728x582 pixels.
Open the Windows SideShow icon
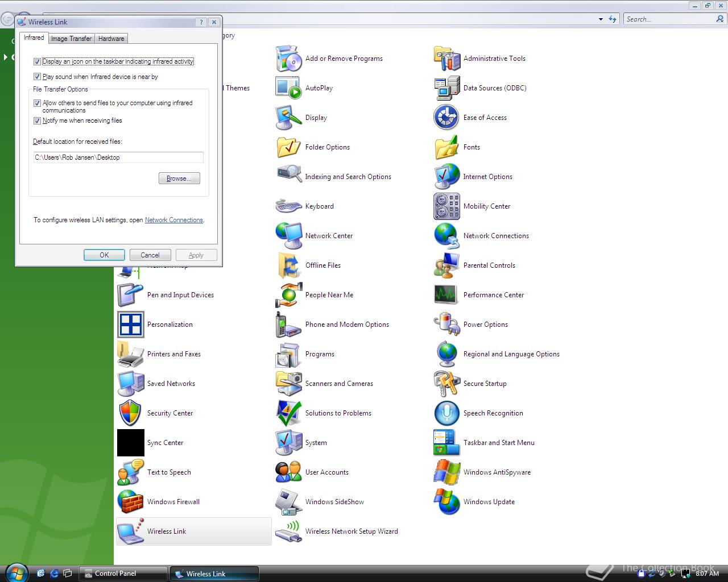point(288,502)
